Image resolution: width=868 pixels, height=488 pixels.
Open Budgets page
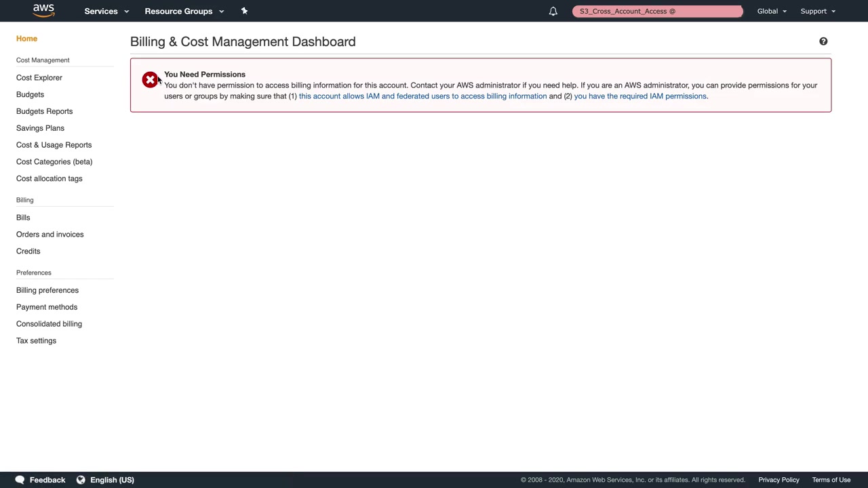(30, 94)
